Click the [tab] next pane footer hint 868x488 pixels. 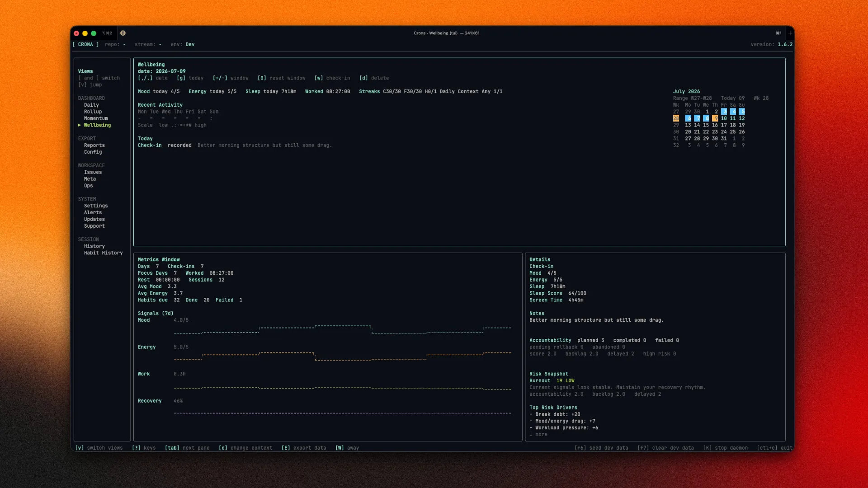click(187, 448)
